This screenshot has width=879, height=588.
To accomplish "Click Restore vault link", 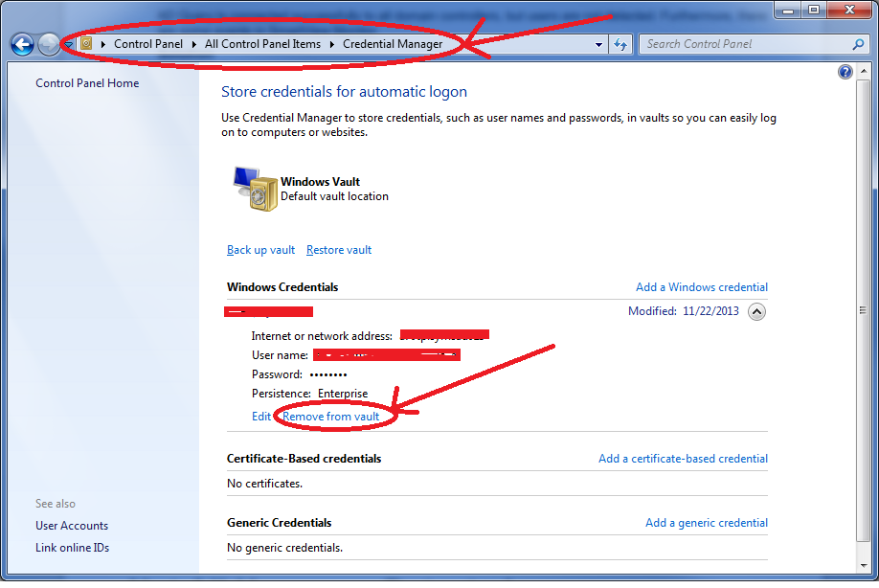I will (x=339, y=250).
